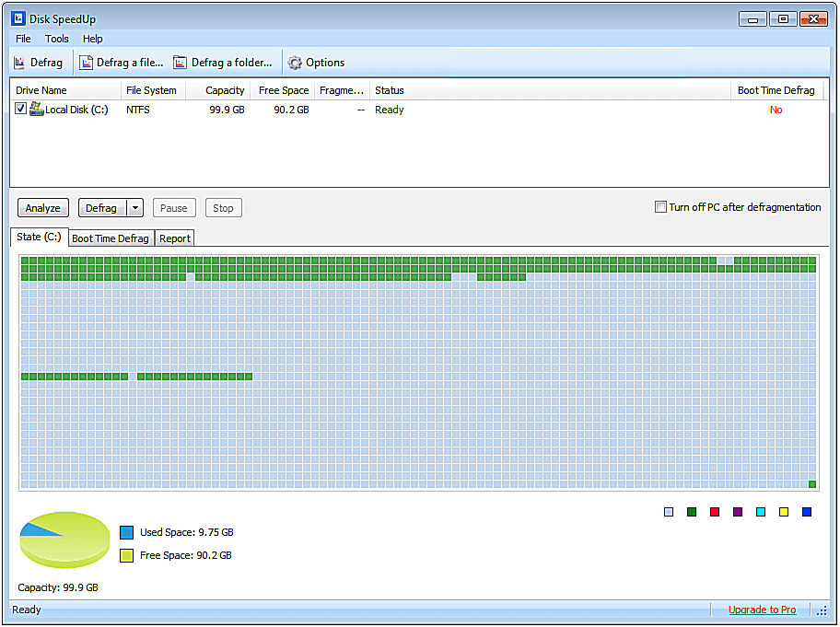Uncheck the Local Disk (C:) checkbox
Viewport: 840px width, 627px height.
(21, 109)
